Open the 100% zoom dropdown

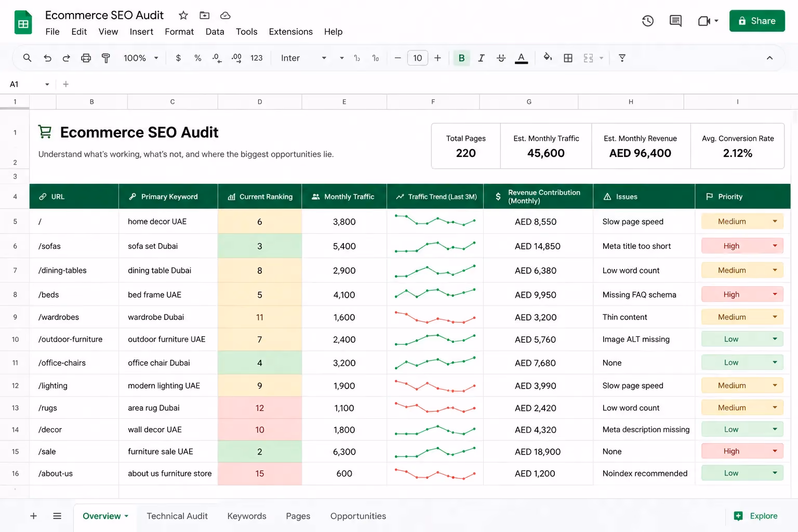coord(140,58)
